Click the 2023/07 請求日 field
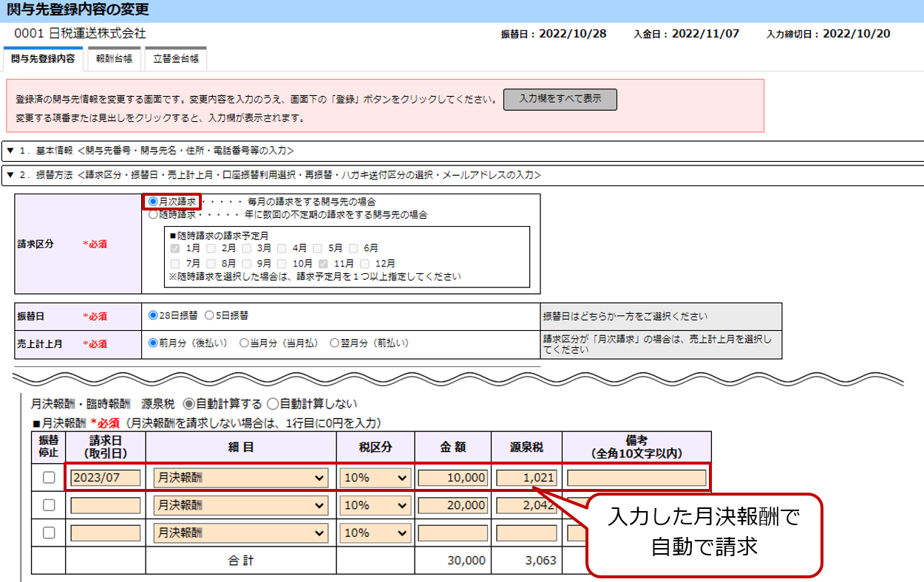 (x=105, y=478)
